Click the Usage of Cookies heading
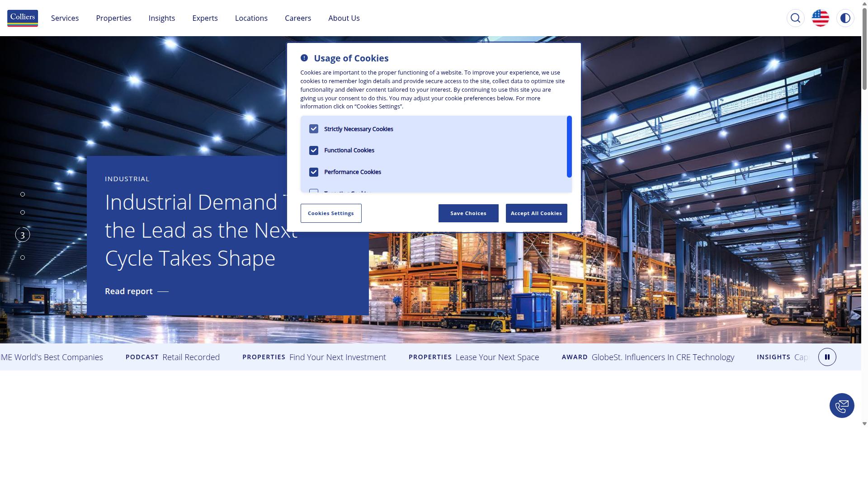The width and height of the screenshot is (868, 488). coord(351,58)
